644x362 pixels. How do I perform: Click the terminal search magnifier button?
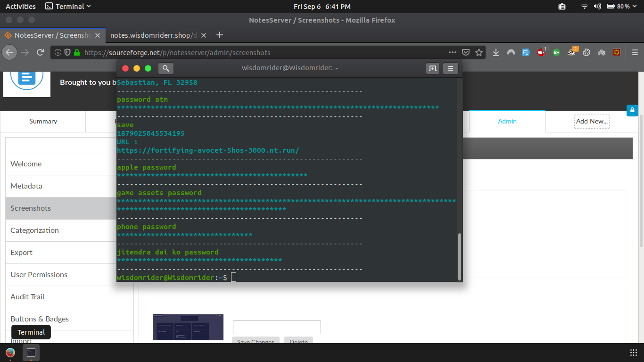(x=166, y=68)
